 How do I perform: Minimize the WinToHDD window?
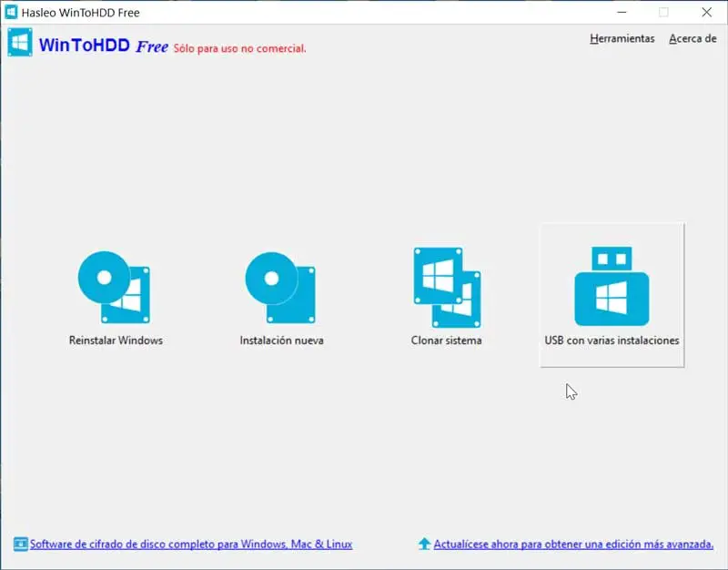pos(622,12)
